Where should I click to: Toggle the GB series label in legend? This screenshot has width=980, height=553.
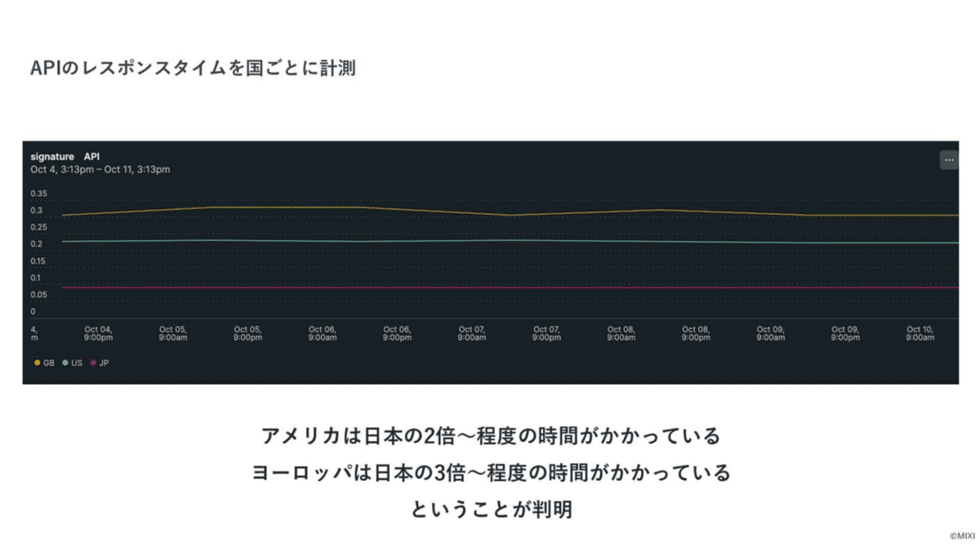pos(49,363)
